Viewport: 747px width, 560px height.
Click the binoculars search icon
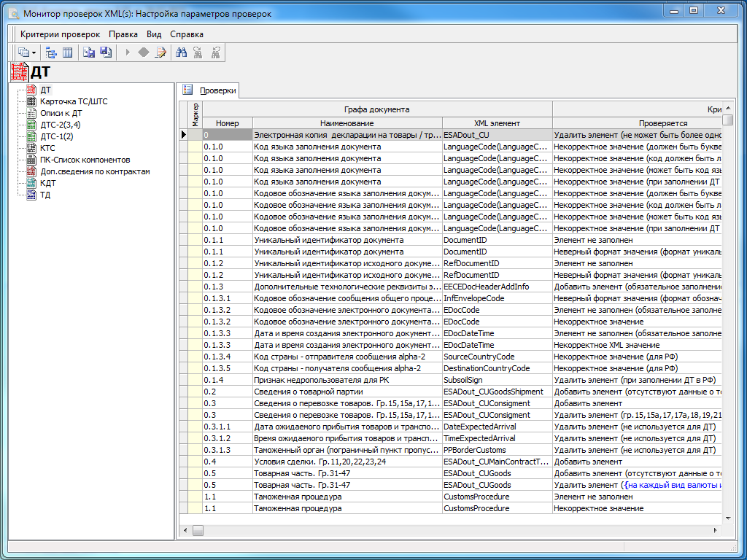[182, 52]
